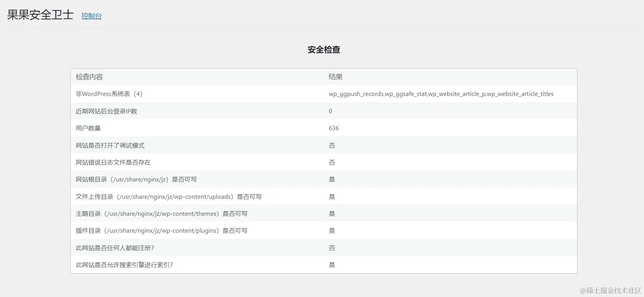
Task: Select the 网站错误日志文件是否存在 label
Action: click(x=113, y=163)
